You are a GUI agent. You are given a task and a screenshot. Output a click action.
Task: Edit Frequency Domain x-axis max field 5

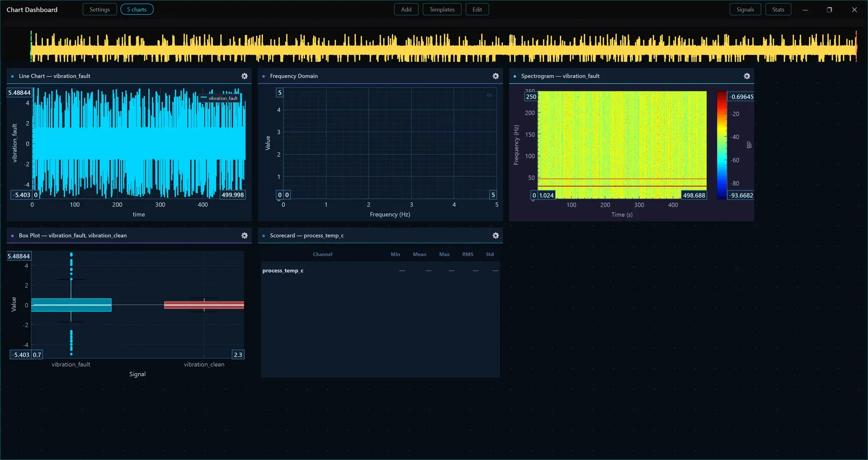pyautogui.click(x=493, y=195)
